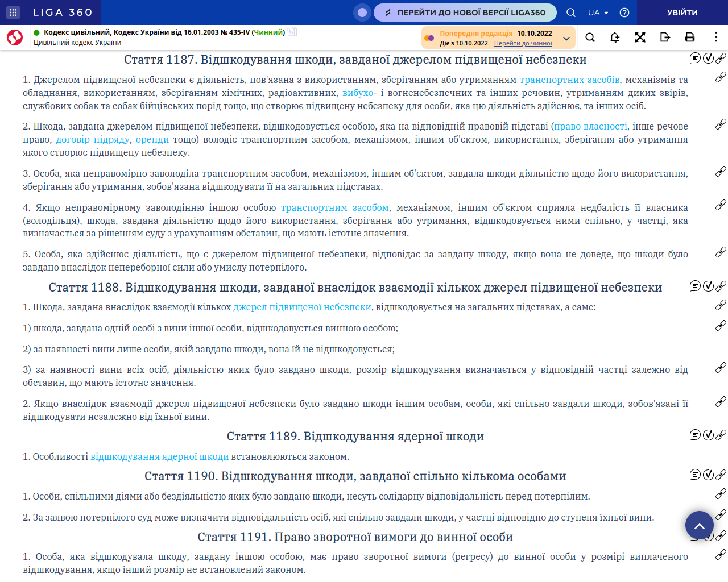Open the 'договір підряду' link
Viewport: 728px width, 582px height.
(93, 139)
